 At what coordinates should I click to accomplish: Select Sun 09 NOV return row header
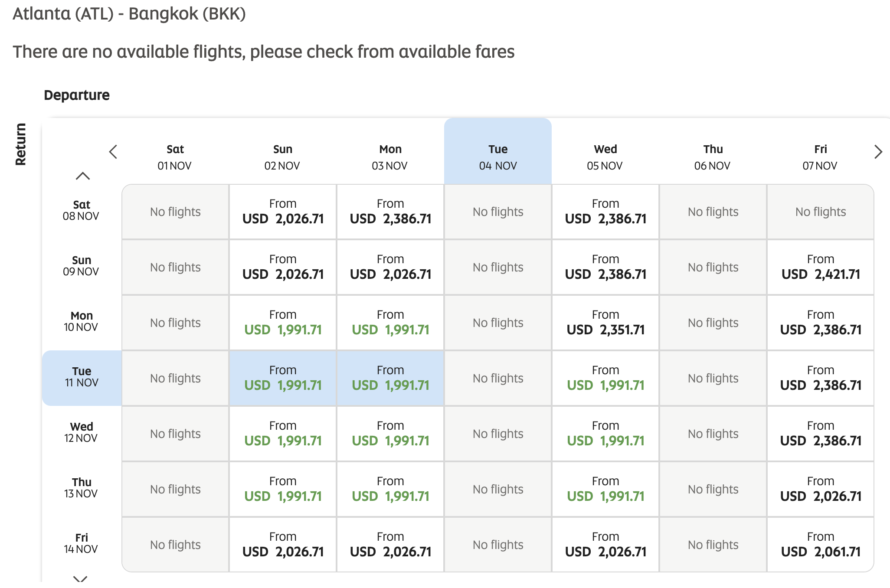[x=82, y=266]
